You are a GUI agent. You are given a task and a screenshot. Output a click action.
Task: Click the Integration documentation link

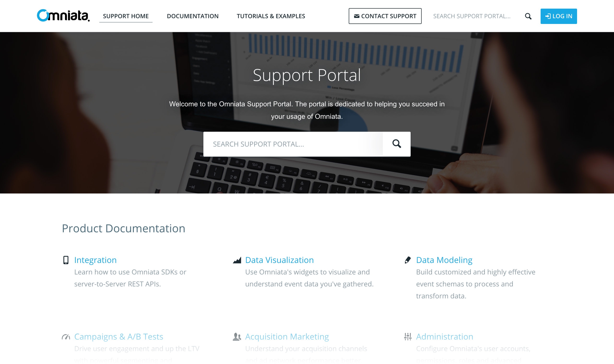(95, 260)
